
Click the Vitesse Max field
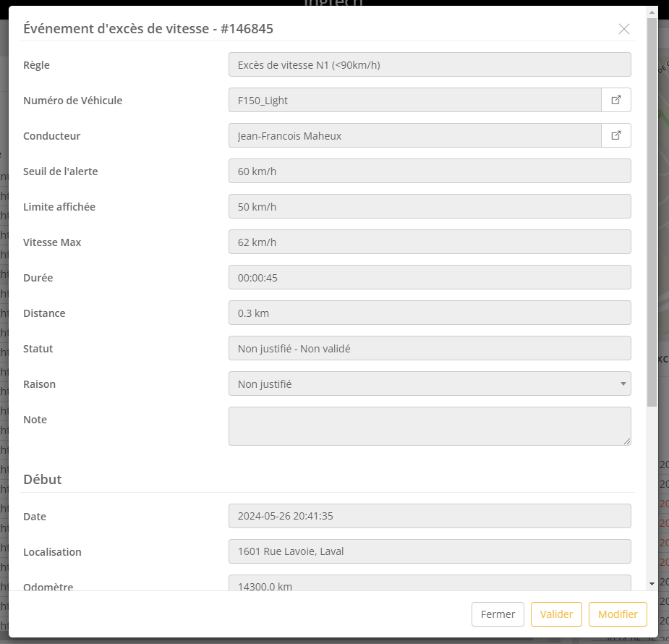pos(429,242)
